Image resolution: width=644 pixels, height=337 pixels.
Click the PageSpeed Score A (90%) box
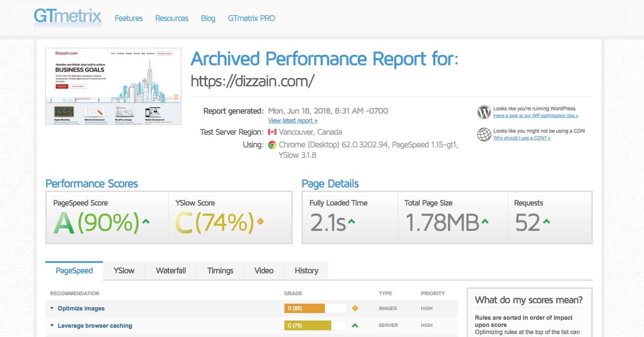point(107,218)
